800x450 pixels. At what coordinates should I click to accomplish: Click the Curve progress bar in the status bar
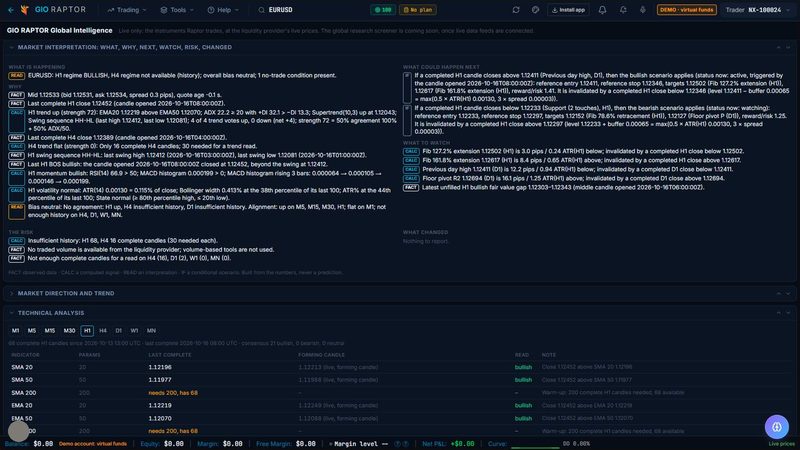click(535, 447)
